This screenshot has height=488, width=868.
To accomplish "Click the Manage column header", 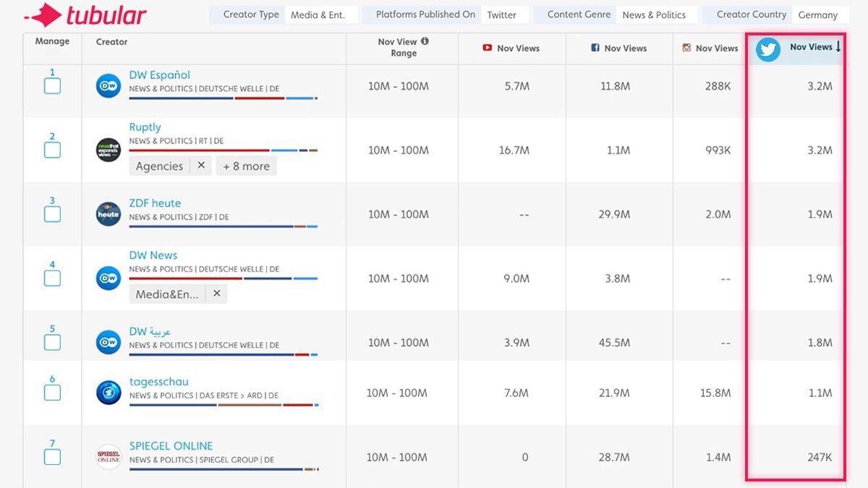I will pyautogui.click(x=52, y=41).
